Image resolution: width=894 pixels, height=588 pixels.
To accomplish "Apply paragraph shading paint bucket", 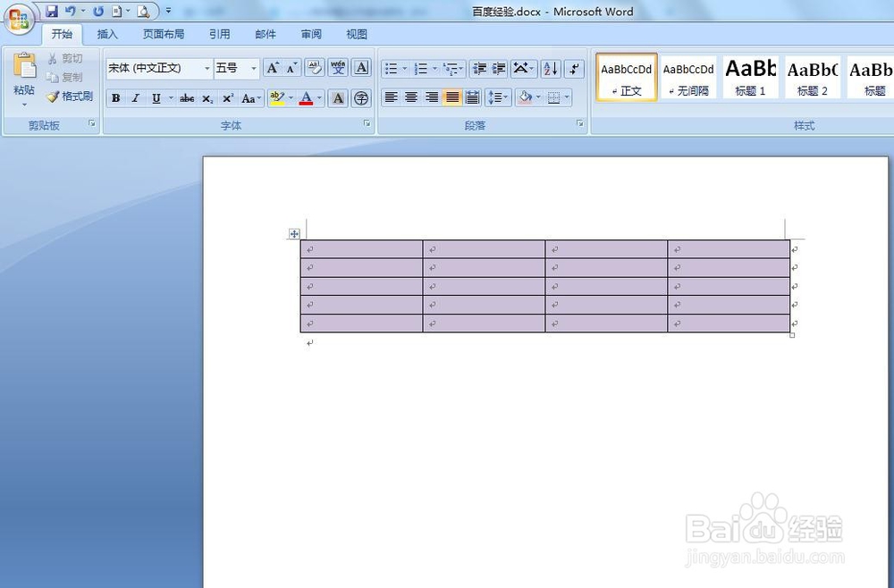I will pyautogui.click(x=525, y=97).
